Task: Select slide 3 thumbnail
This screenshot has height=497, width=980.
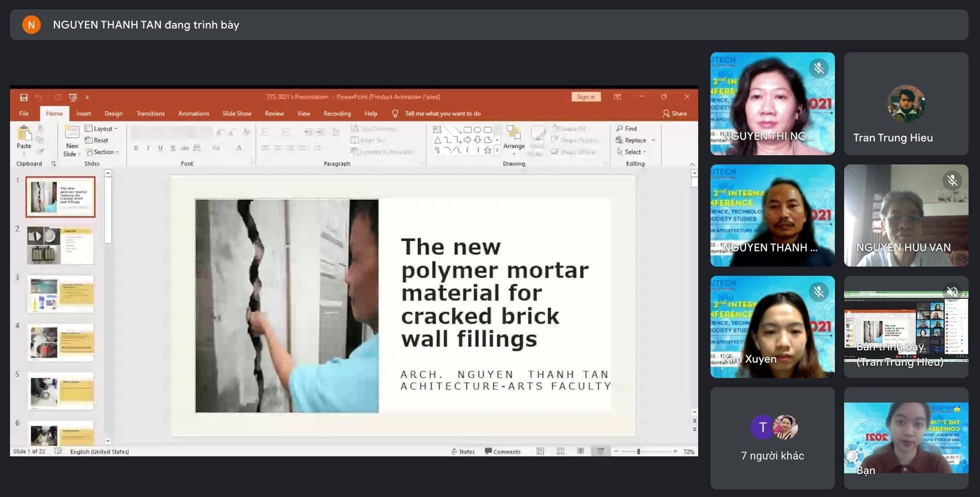Action: (x=60, y=294)
